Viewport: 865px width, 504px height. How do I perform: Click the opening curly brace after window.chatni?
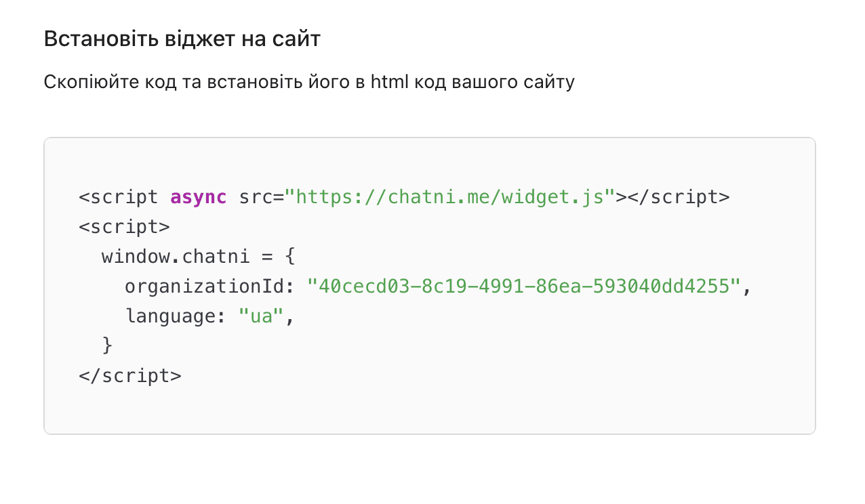(289, 257)
